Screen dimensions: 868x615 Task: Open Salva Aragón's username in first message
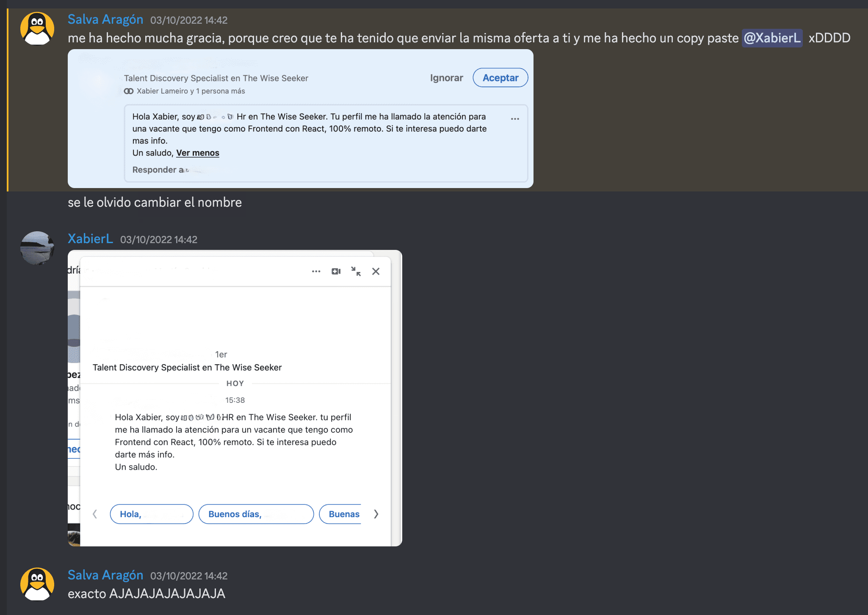(105, 19)
